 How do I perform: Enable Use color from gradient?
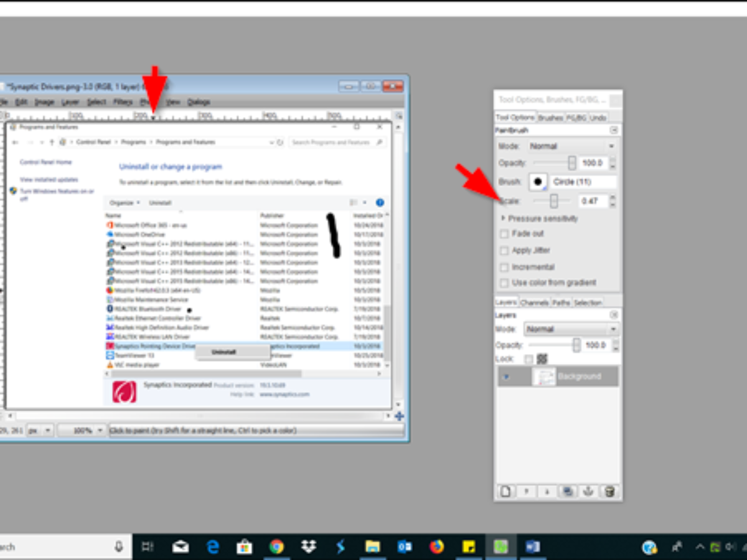tap(504, 283)
